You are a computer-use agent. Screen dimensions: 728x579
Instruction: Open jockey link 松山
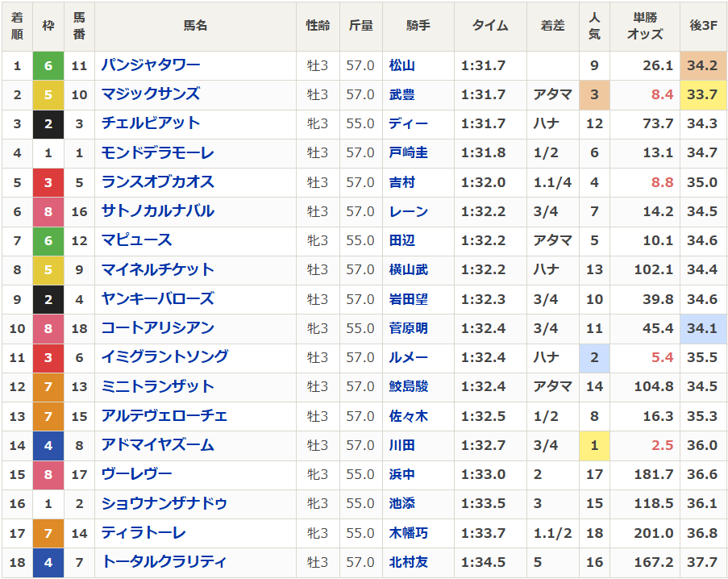(x=401, y=65)
